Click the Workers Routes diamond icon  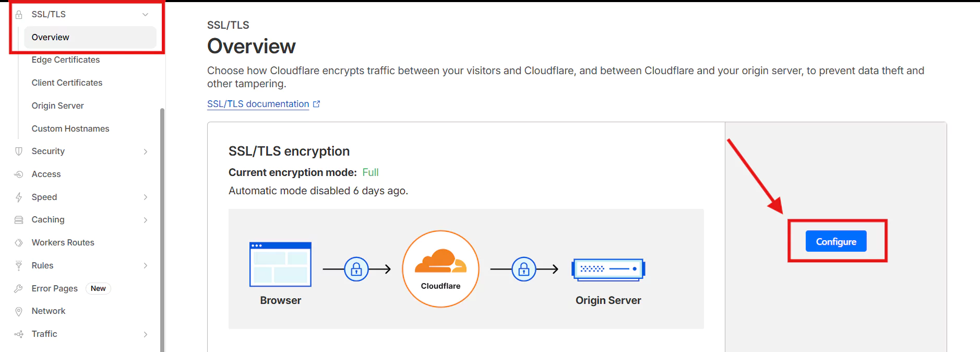(19, 243)
